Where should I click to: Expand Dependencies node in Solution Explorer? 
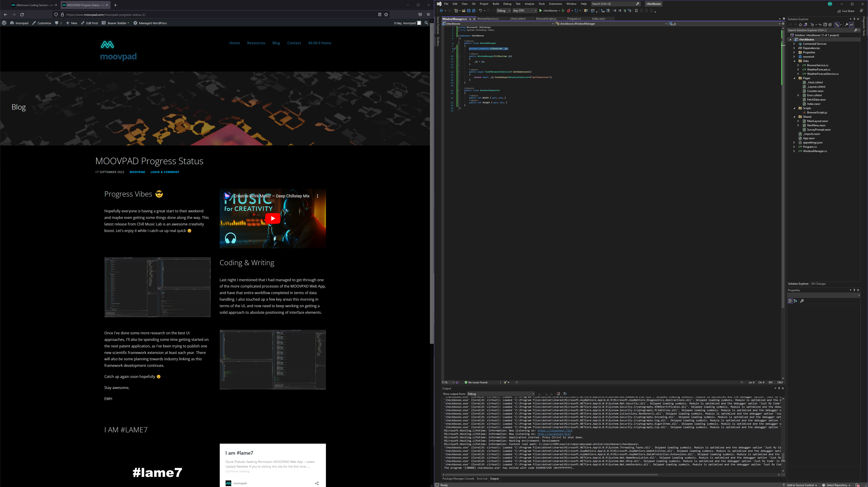coord(795,48)
